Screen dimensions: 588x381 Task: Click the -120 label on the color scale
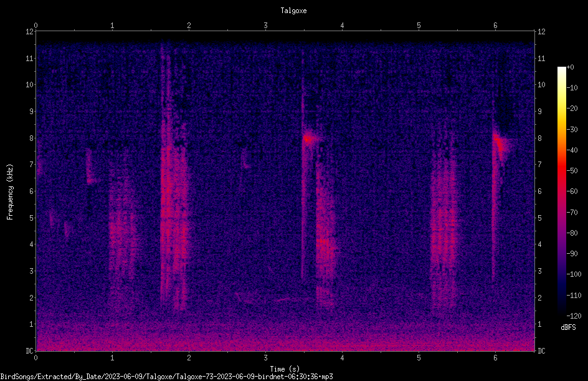574,316
